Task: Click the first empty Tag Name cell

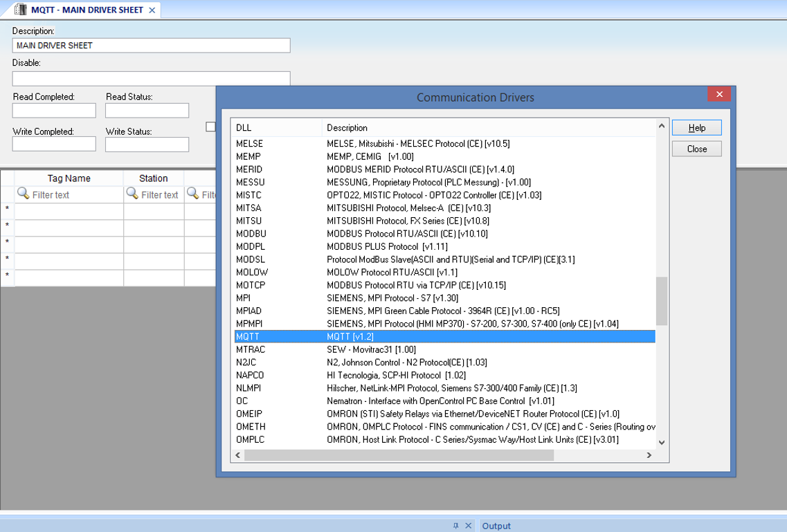Action: [x=69, y=211]
